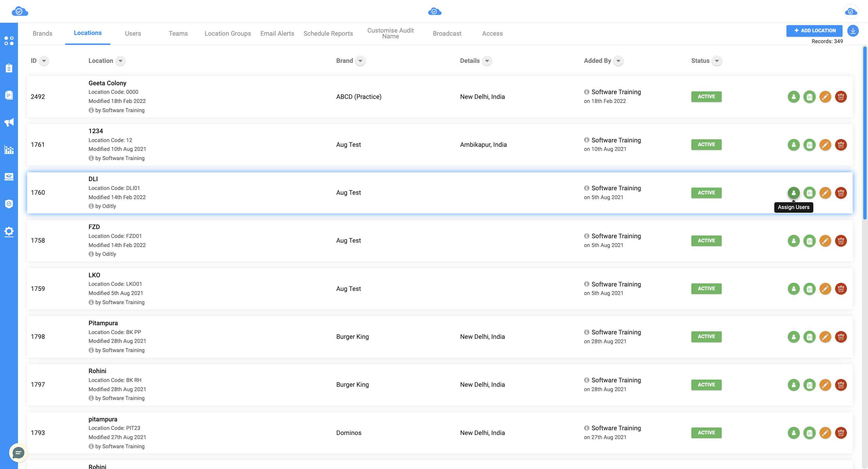
Task: Open the Details column filter dropdown
Action: coord(487,61)
